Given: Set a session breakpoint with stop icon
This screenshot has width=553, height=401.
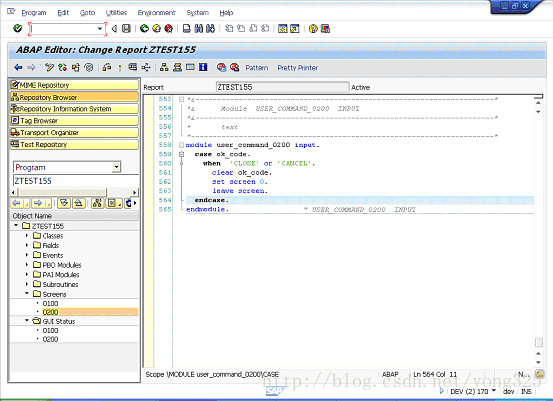Looking at the screenshot, I should point(221,67).
